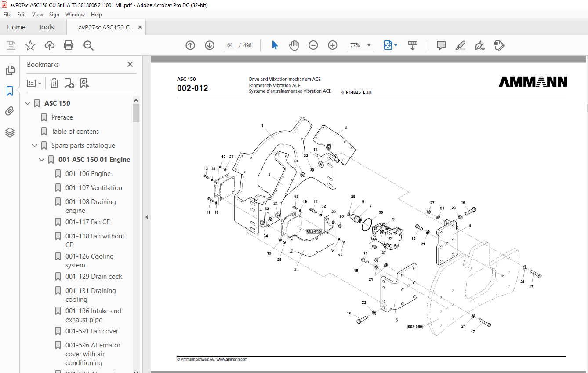
Task: Close the Bookmarks panel
Action: tap(130, 64)
